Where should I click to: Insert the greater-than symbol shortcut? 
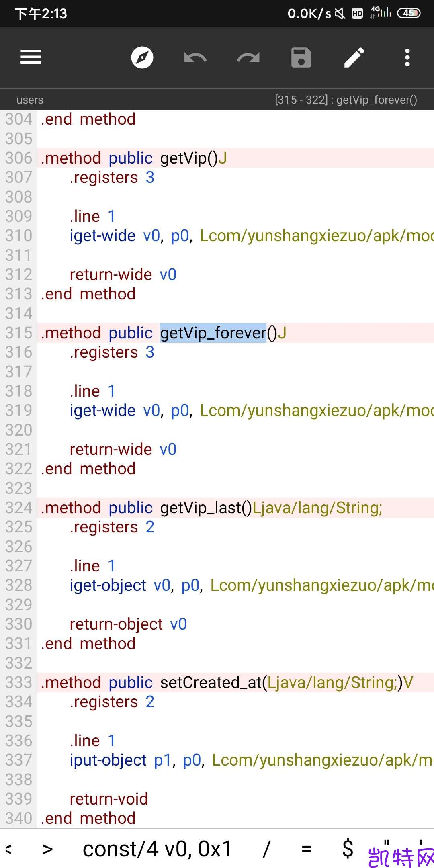pyautogui.click(x=48, y=849)
